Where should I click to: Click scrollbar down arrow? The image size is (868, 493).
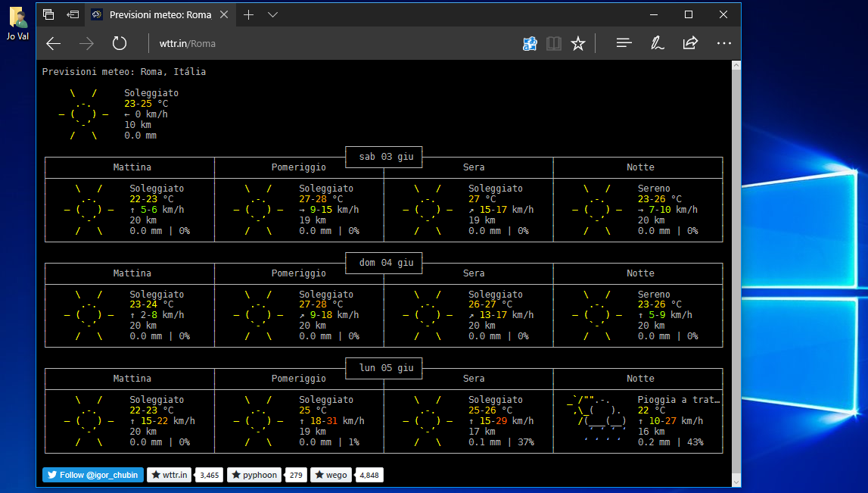[x=736, y=482]
